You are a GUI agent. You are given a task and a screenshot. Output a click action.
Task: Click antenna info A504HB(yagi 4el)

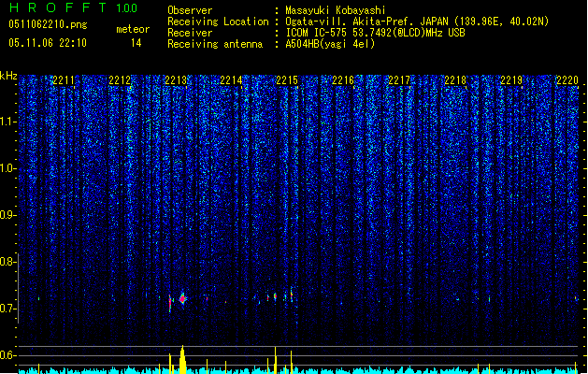330,44
